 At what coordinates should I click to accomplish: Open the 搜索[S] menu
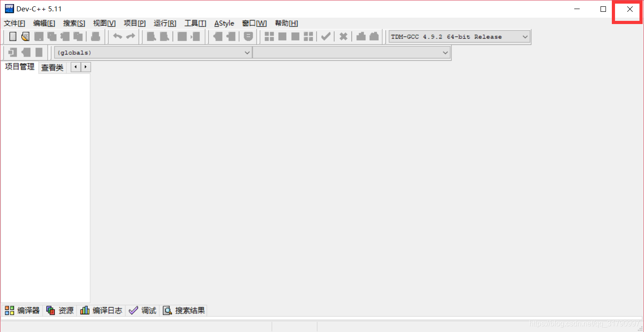pyautogui.click(x=74, y=23)
